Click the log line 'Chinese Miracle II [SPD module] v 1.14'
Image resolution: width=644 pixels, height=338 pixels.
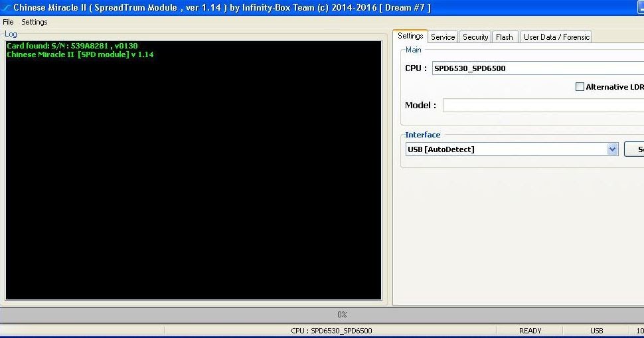point(80,54)
